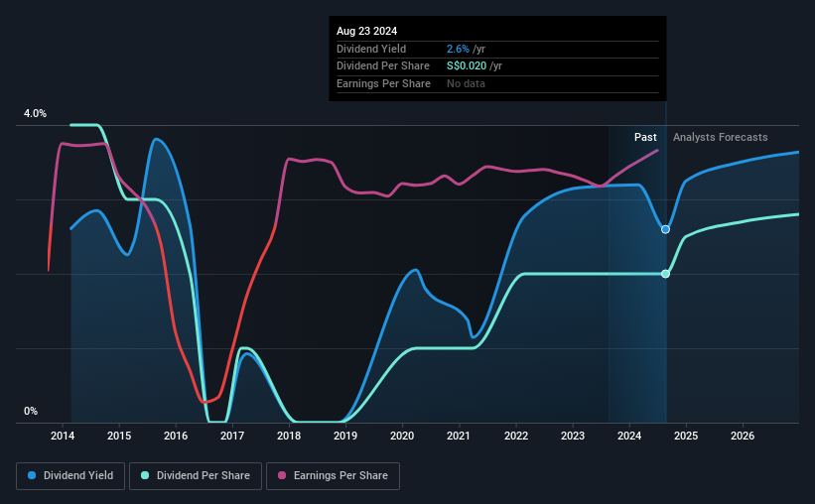The height and width of the screenshot is (504, 815).
Task: Toggle the Earnings Per Share legend button
Action: (x=333, y=476)
